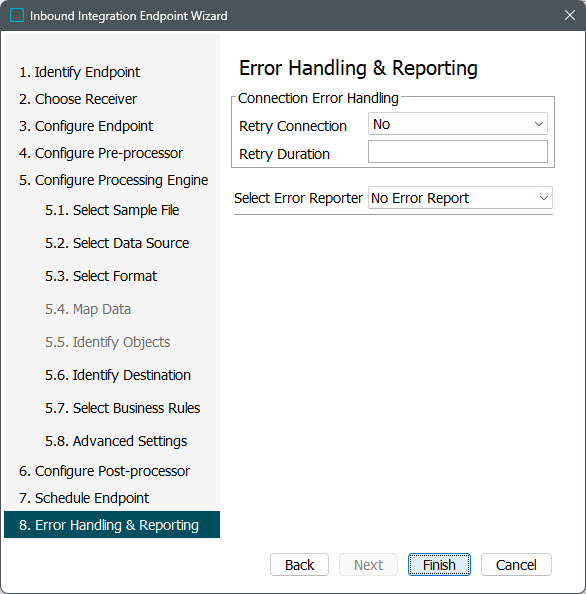Click the Finish button
The height and width of the screenshot is (594, 586).
point(439,565)
